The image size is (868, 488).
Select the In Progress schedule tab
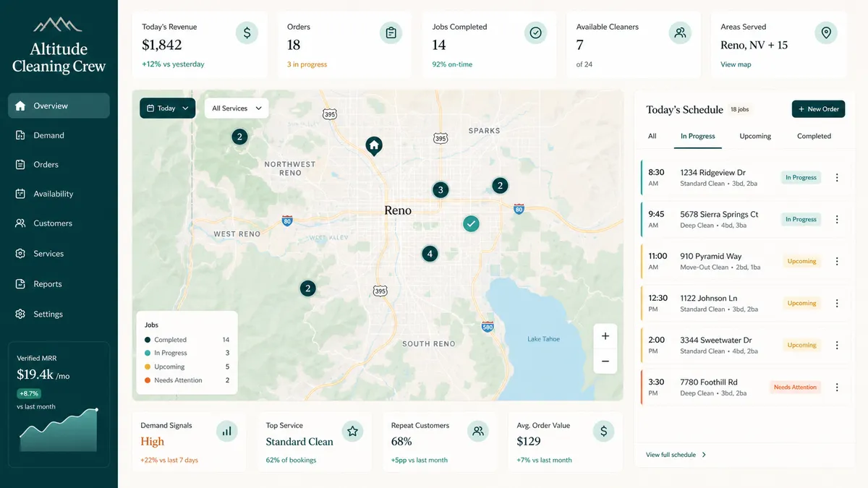click(697, 136)
